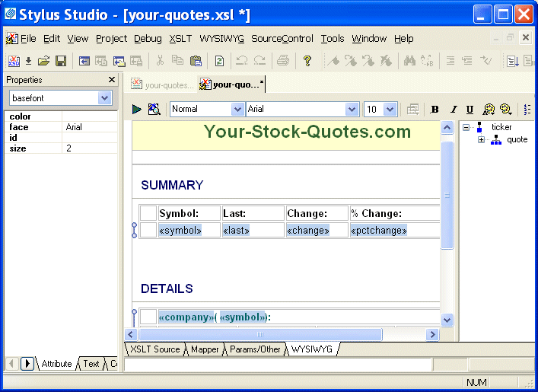538x392 pixels.
Task: Select the «symbol» field in summary table
Action: (x=180, y=230)
